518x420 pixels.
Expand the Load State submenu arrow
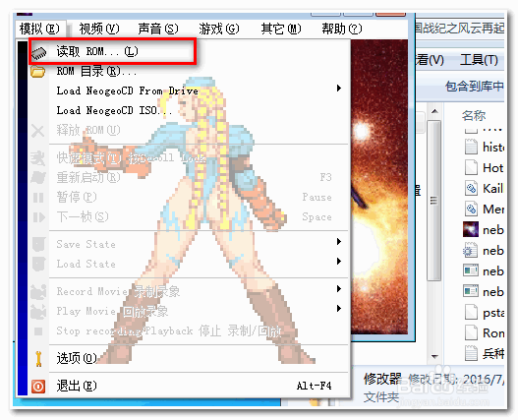[338, 262]
